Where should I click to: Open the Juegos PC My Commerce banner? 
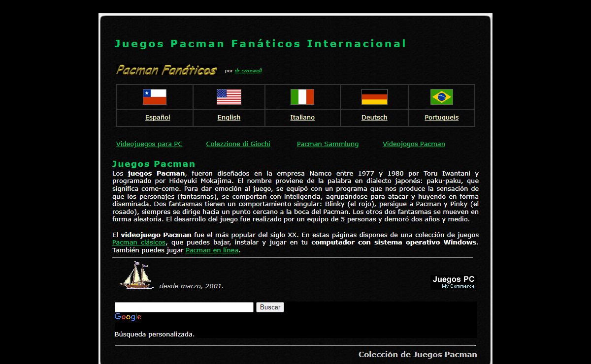tap(454, 282)
